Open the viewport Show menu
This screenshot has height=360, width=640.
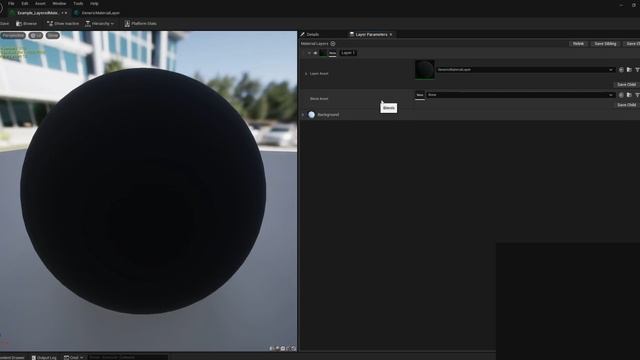pyautogui.click(x=53, y=36)
